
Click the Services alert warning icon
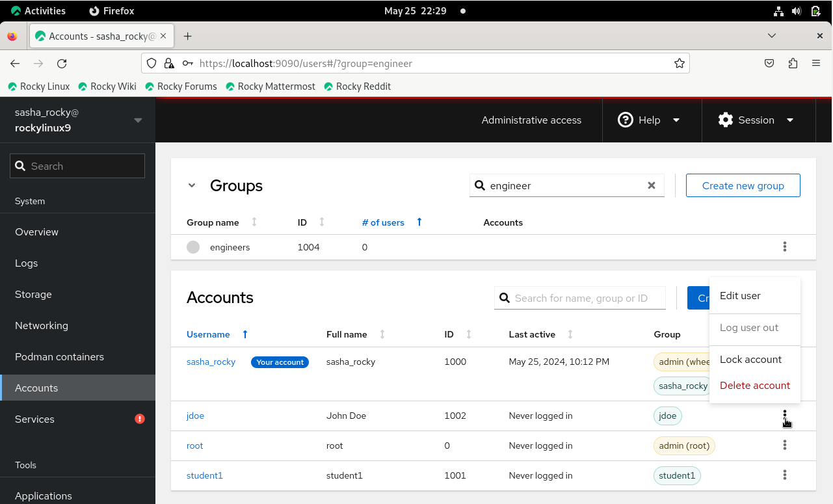(x=139, y=419)
